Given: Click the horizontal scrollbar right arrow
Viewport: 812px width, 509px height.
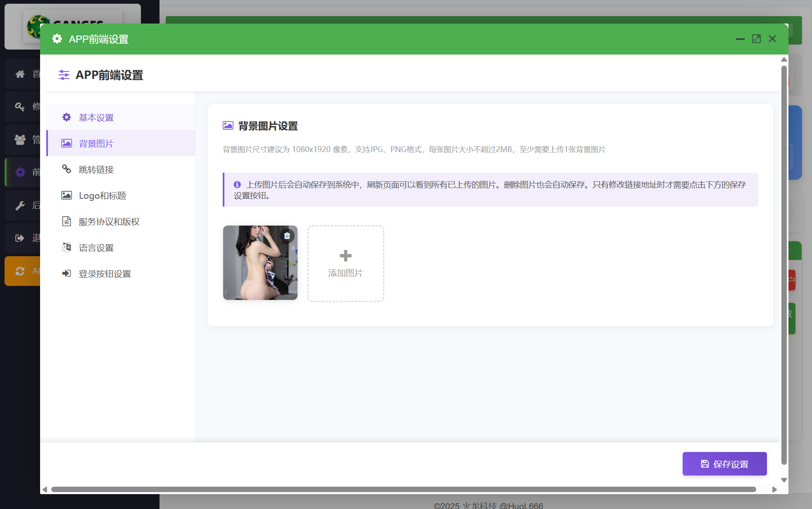Looking at the screenshot, I should [x=774, y=490].
